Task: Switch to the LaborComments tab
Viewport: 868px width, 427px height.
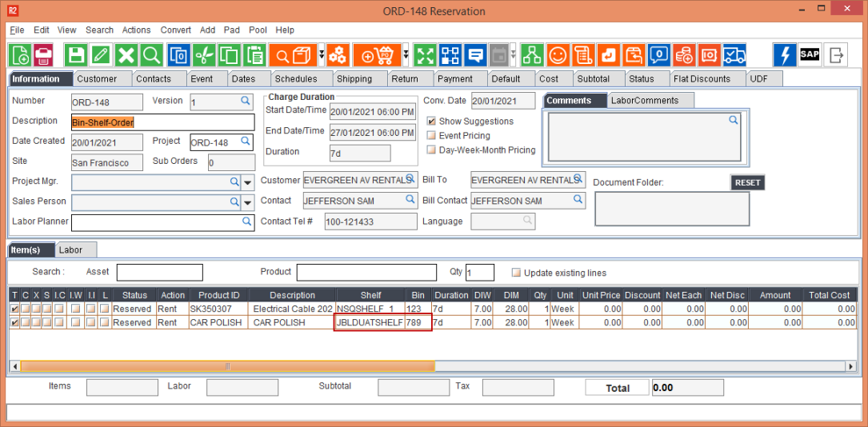Action: (x=644, y=101)
